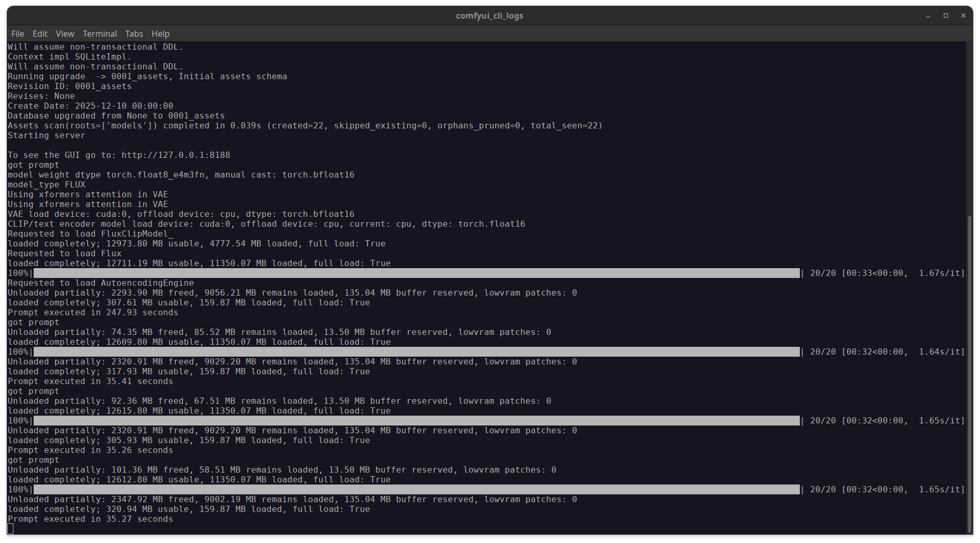Open the Tabs menu
Screen dimensions: 980x543
click(x=134, y=34)
